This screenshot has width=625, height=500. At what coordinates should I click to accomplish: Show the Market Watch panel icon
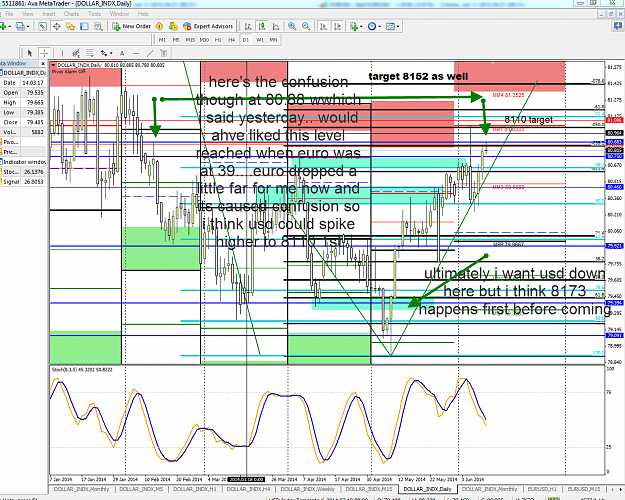[x=43, y=26]
